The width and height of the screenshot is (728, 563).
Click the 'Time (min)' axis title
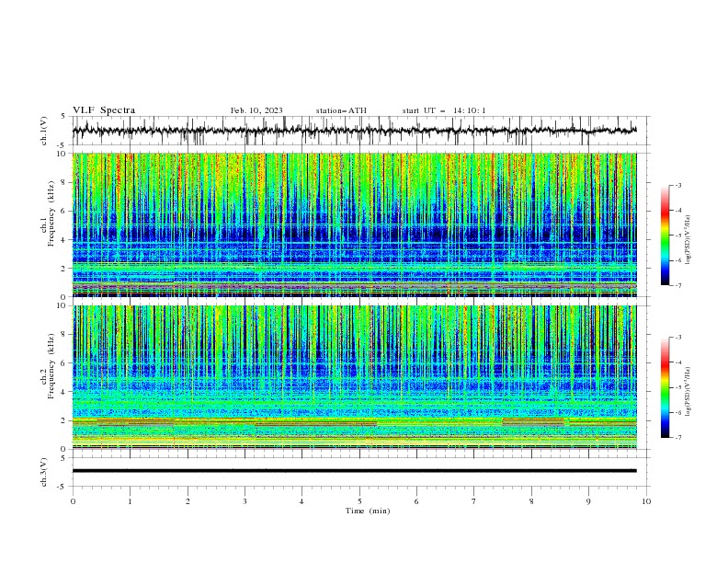tap(368, 511)
